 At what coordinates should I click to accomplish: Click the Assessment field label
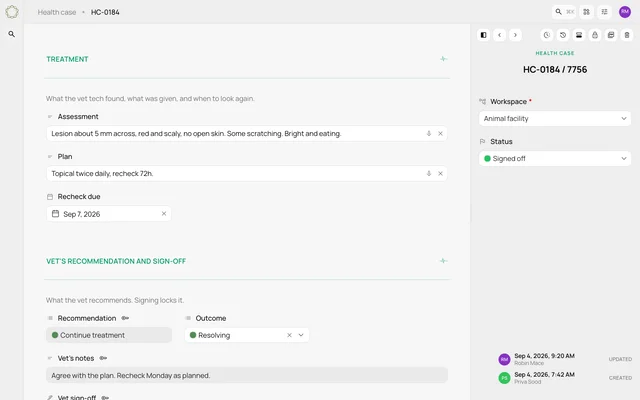[x=78, y=117]
